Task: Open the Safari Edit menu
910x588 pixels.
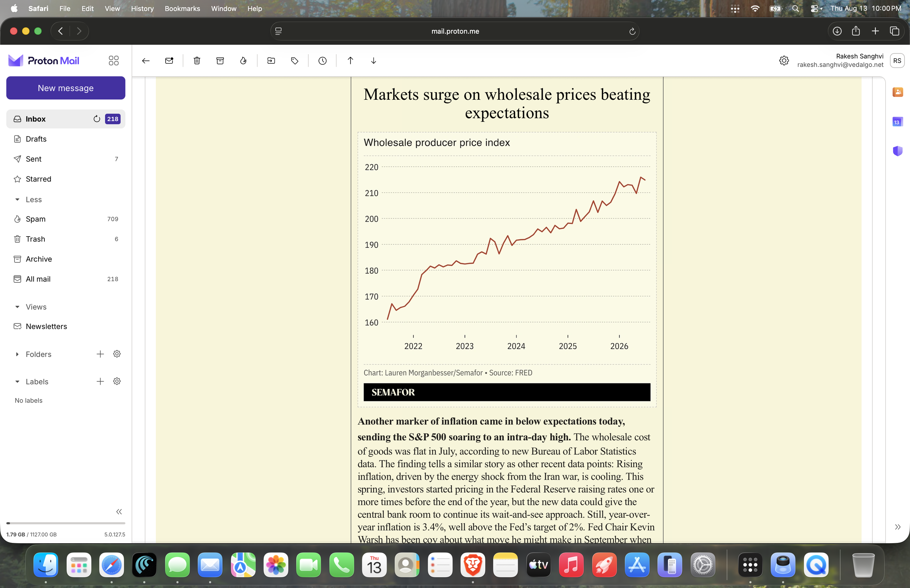Action: click(x=87, y=8)
